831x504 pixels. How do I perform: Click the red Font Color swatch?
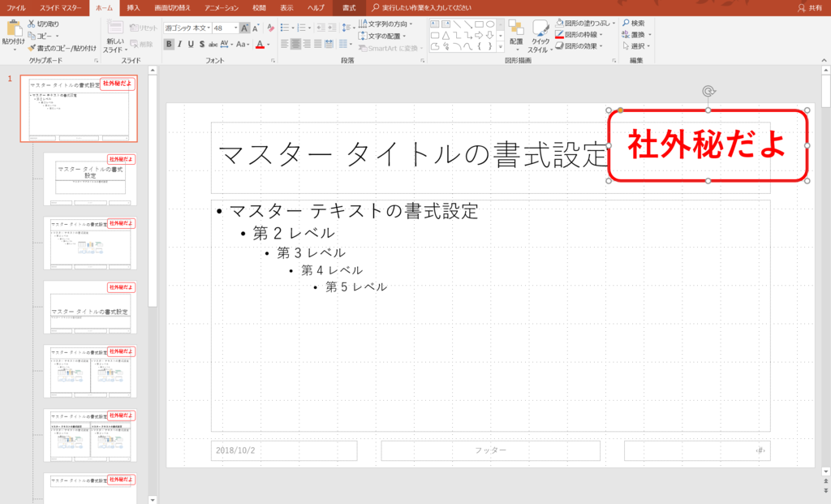pos(260,43)
